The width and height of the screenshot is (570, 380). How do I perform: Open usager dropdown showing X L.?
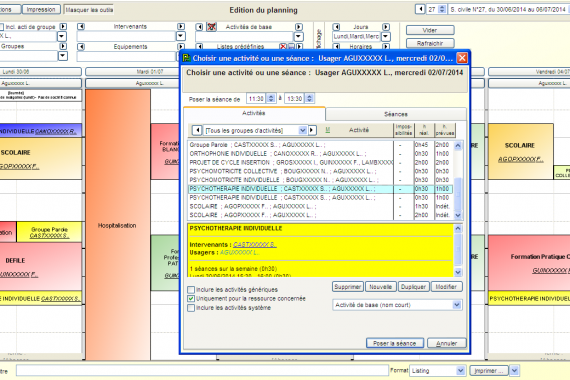pyautogui.click(x=62, y=36)
